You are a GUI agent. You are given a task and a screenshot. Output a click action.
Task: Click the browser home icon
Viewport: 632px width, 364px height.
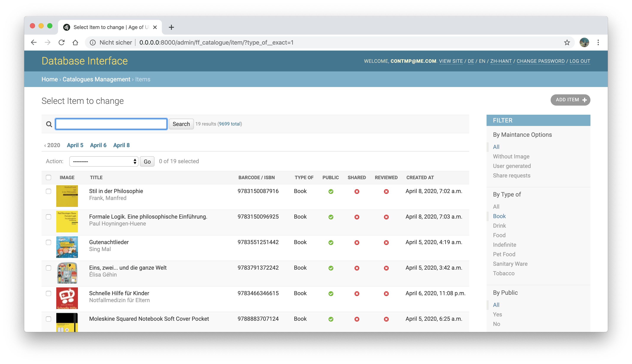[x=75, y=42]
